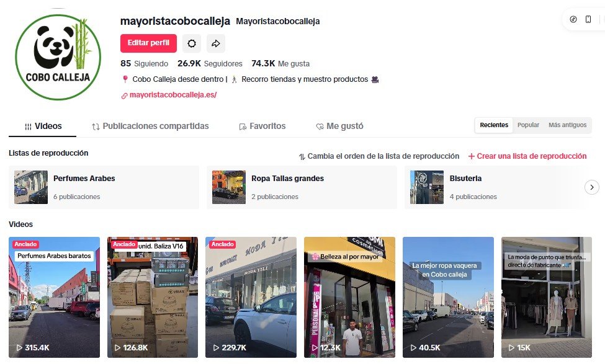
Task: Open profile settings gear icon
Action: pyautogui.click(x=191, y=43)
